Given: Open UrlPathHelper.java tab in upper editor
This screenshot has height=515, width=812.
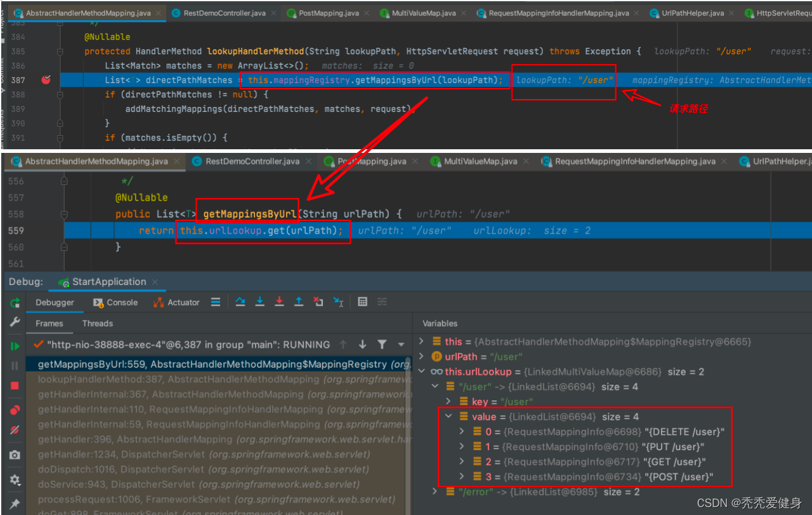Looking at the screenshot, I should click(692, 13).
